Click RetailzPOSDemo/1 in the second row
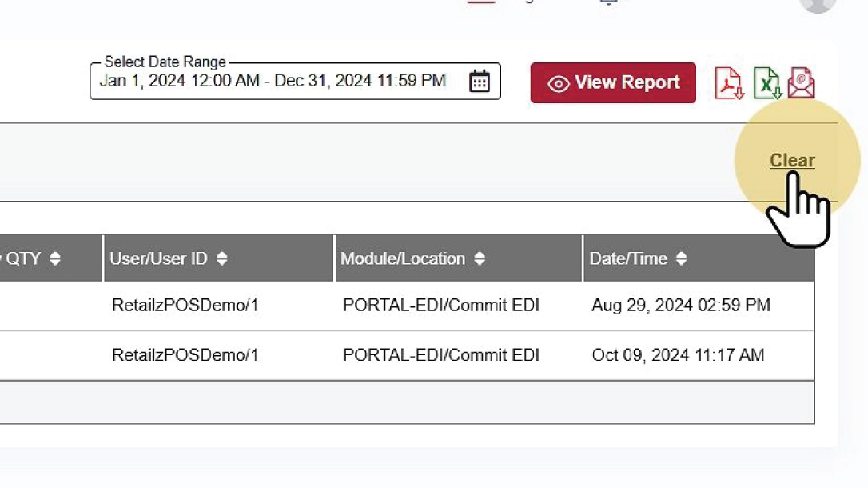Screen dimensions: 868x488 [185, 355]
